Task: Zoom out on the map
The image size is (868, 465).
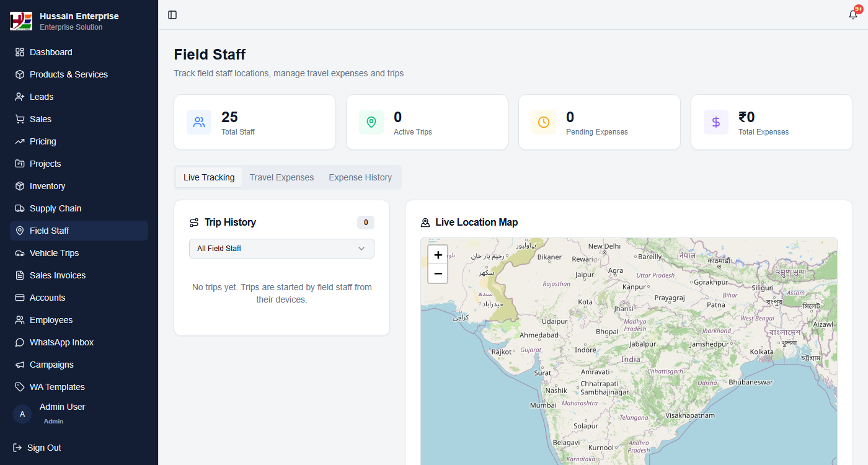Action: pos(438,273)
